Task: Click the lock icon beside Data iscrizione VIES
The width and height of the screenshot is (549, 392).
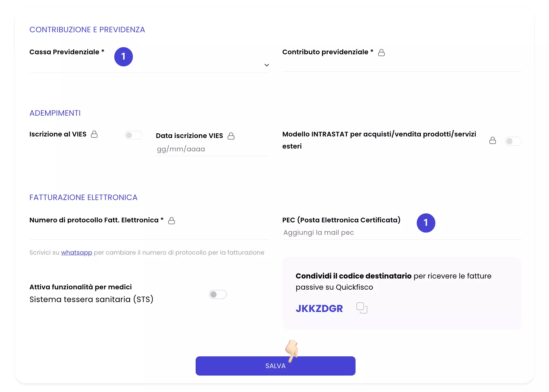Action: pyautogui.click(x=231, y=136)
